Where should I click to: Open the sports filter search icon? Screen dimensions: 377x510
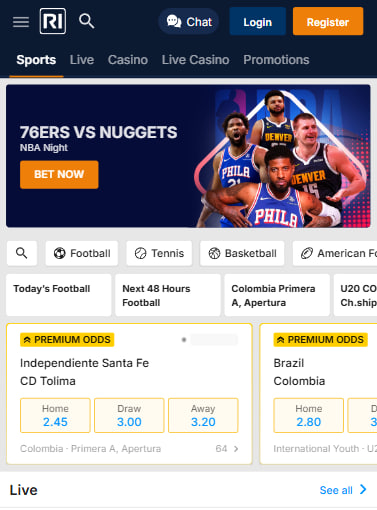22,253
